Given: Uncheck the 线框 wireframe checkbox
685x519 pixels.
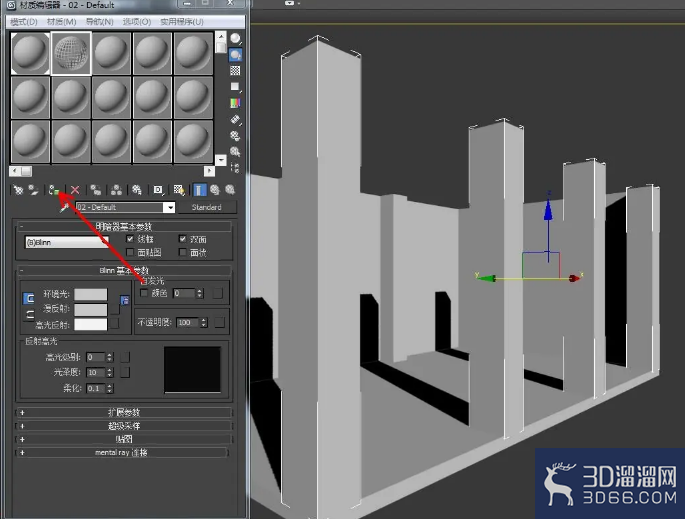Looking at the screenshot, I should [x=130, y=239].
